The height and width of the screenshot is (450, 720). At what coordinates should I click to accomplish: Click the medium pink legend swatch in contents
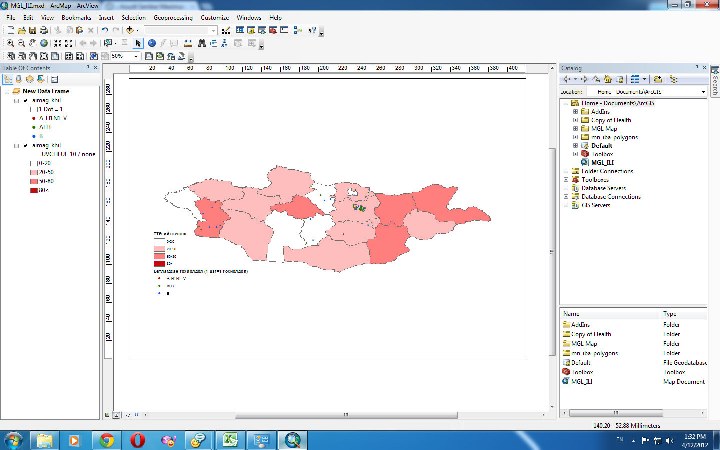point(34,181)
